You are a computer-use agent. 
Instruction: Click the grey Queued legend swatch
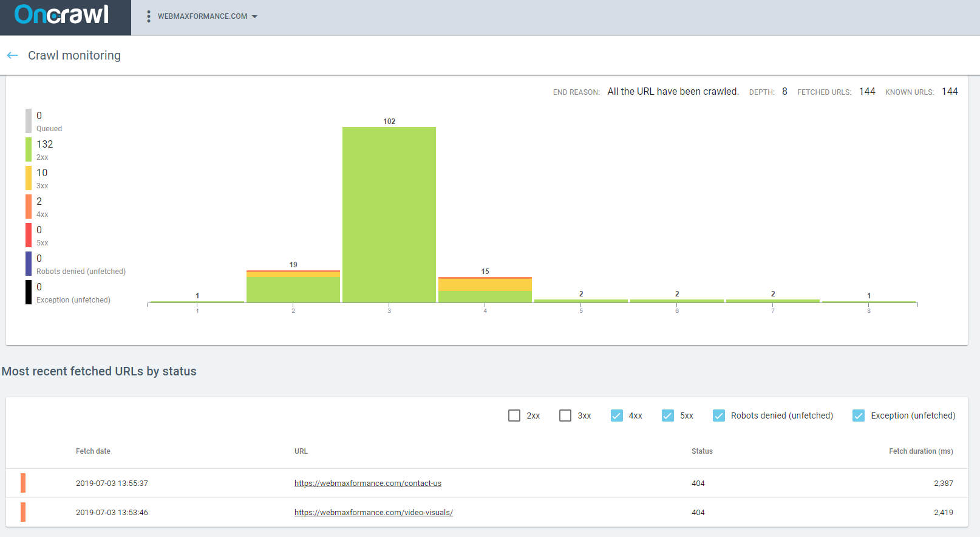[29, 121]
